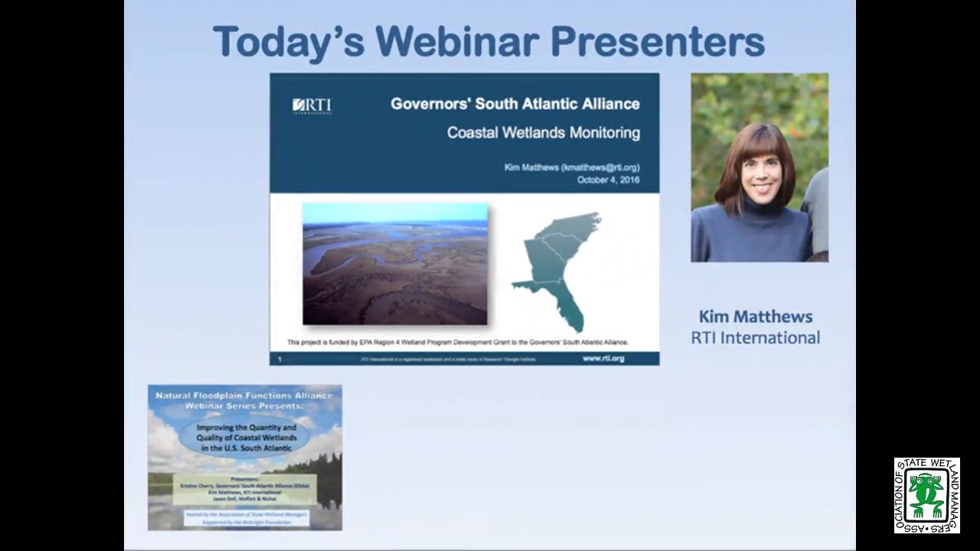Click the aerial coastal marsh photo
The width and height of the screenshot is (980, 551).
[x=394, y=264]
